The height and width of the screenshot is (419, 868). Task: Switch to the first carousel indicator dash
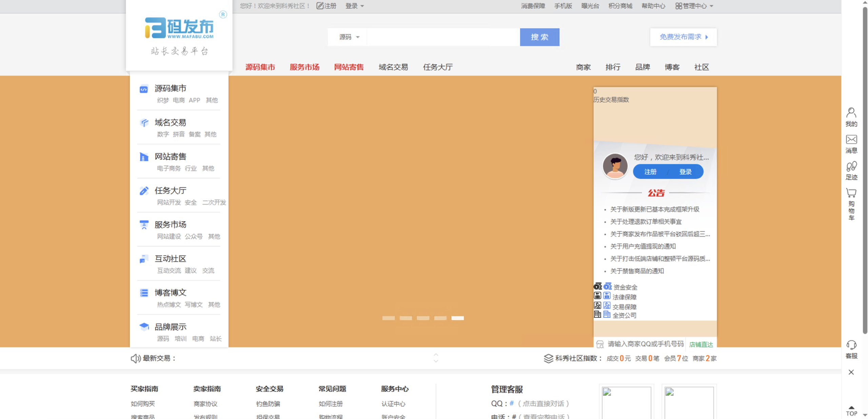point(388,318)
